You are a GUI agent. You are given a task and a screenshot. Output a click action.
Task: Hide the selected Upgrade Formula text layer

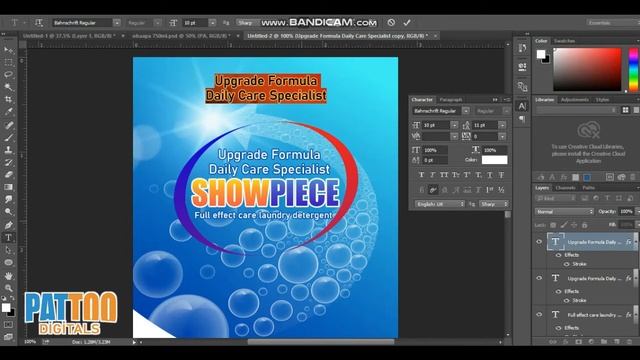click(x=539, y=242)
